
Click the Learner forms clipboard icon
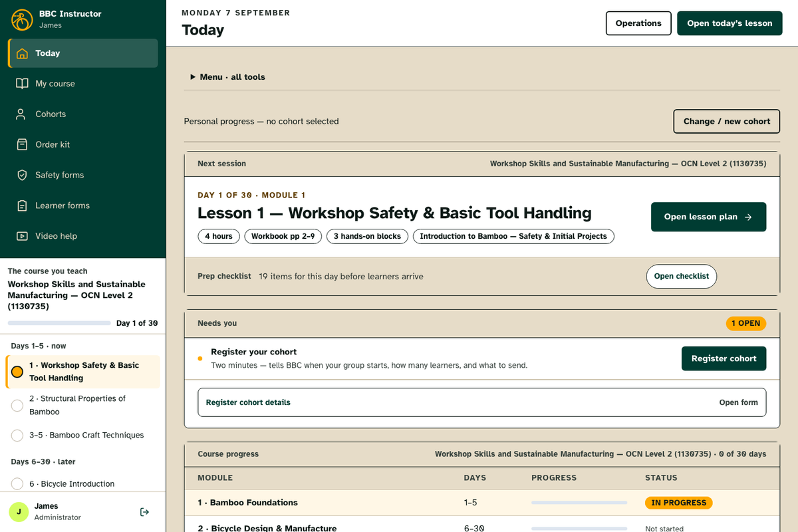click(x=23, y=205)
